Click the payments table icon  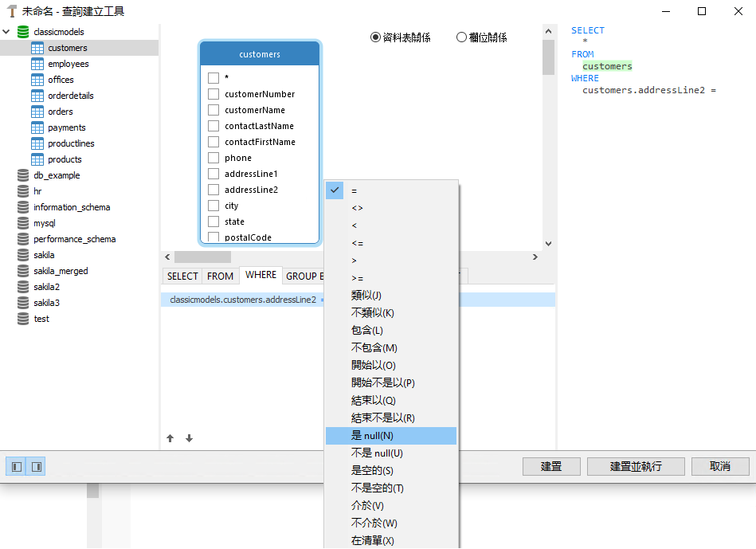pyautogui.click(x=37, y=127)
